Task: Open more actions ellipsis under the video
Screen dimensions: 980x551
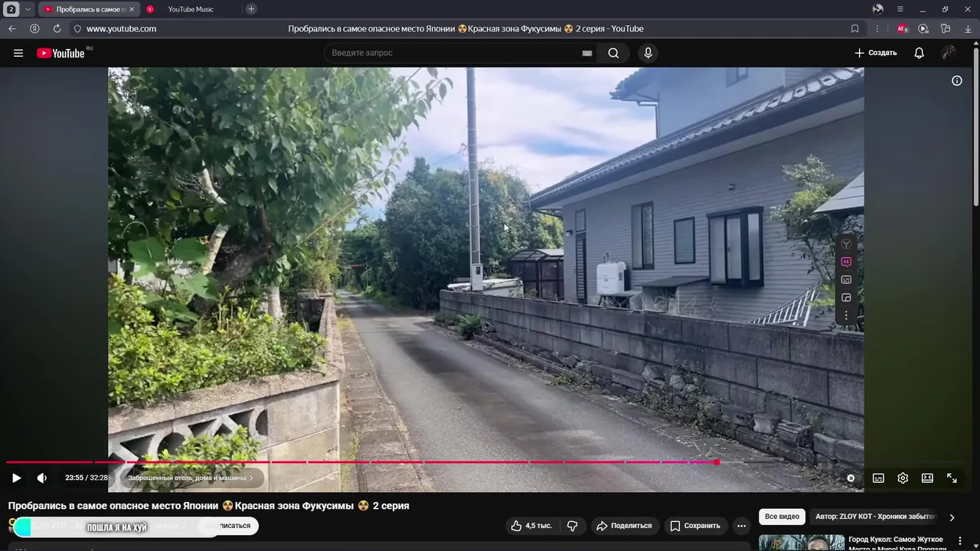Action: pyautogui.click(x=741, y=526)
